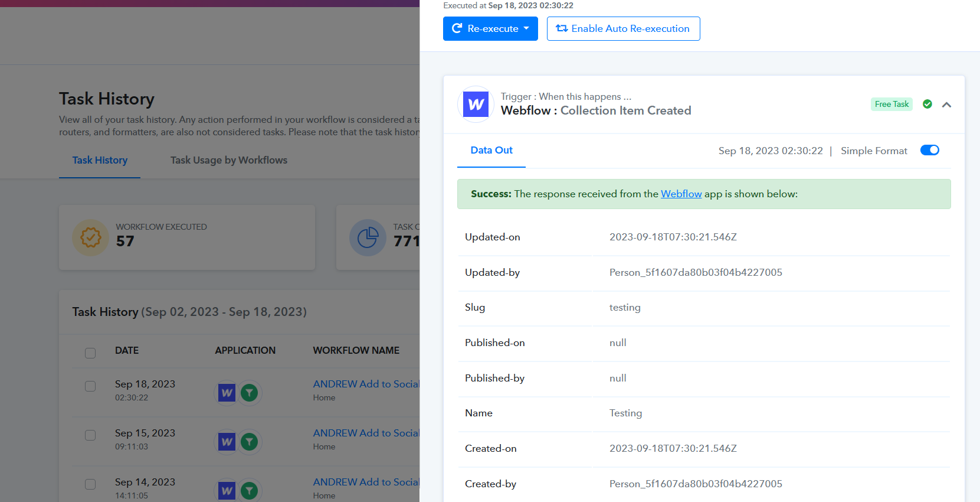Screen dimensions: 980x502
Task: Click the Published-by null value
Action: tap(618, 378)
